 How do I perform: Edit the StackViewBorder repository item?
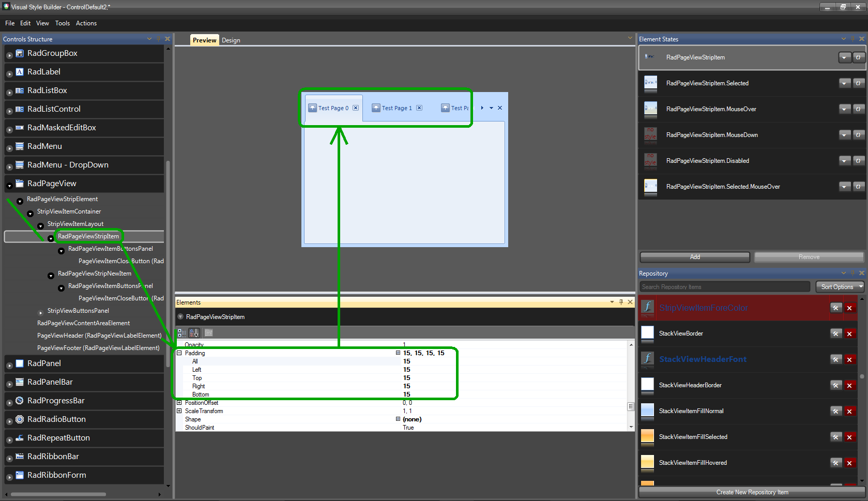(x=836, y=334)
